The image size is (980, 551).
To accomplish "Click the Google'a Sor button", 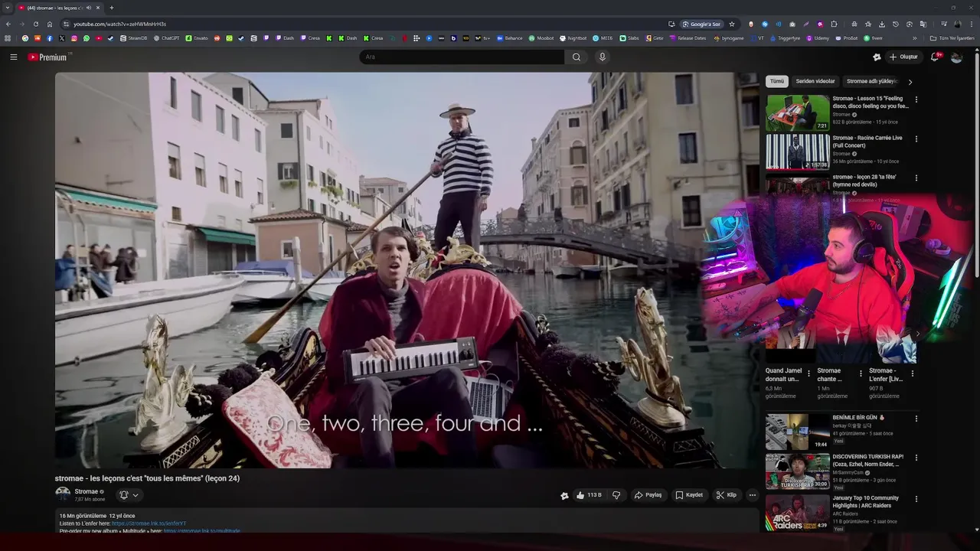I will click(701, 24).
